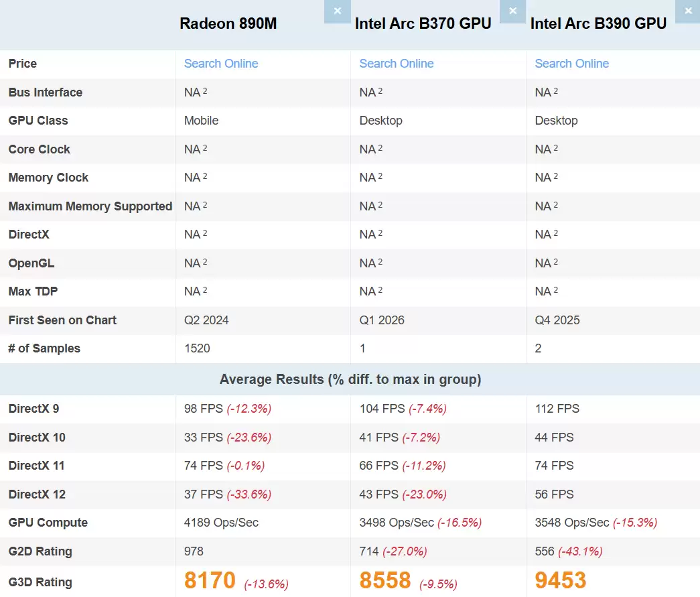Select the Price row label
Image resolution: width=700 pixels, height=597 pixels.
tap(22, 64)
